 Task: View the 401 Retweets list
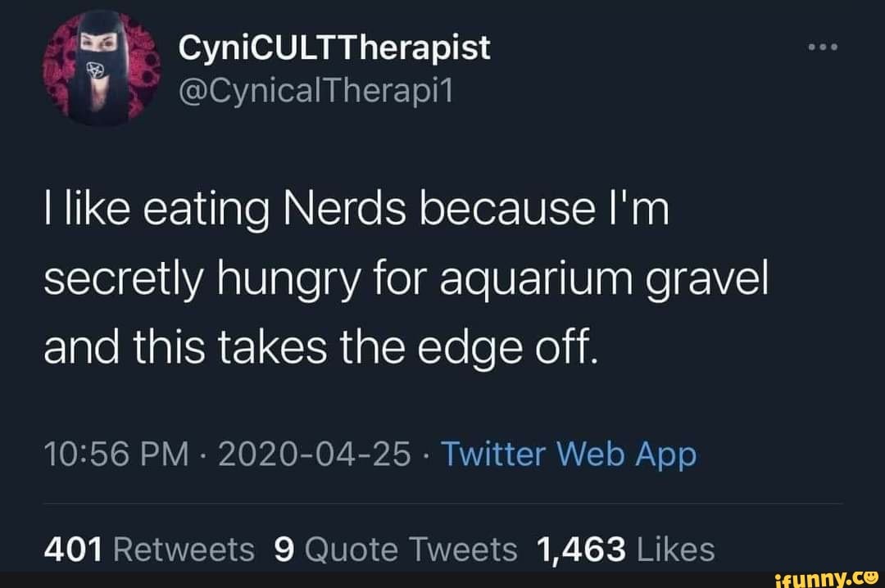148,550
